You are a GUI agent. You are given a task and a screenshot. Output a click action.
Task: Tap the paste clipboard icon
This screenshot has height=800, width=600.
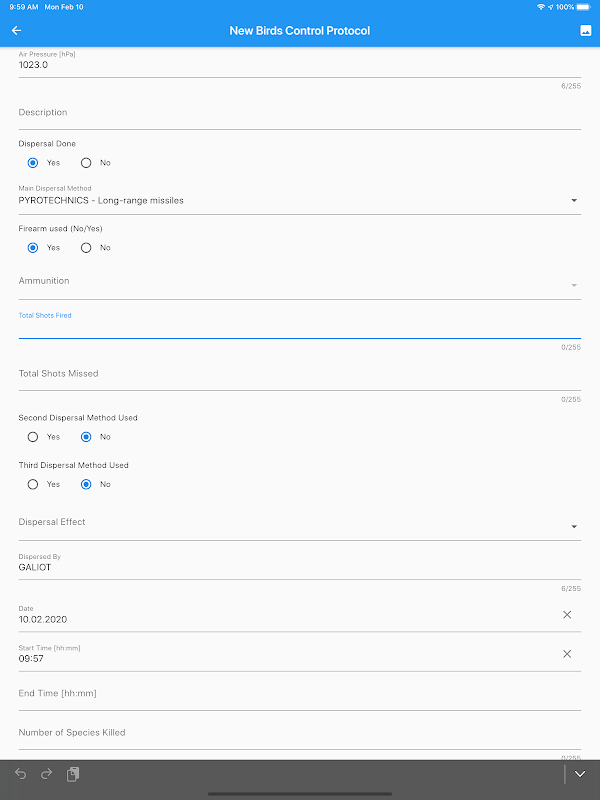tap(73, 774)
